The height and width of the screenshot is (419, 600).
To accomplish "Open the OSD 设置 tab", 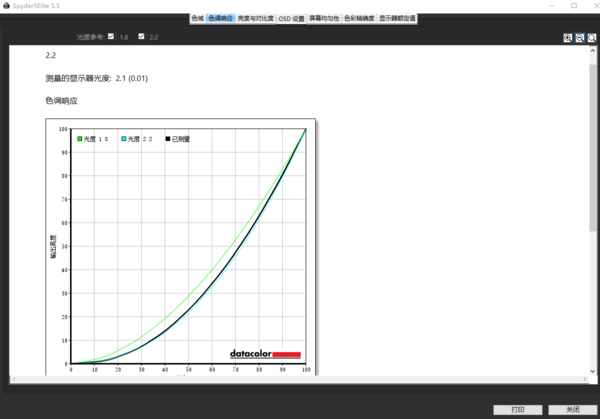I will 291,18.
